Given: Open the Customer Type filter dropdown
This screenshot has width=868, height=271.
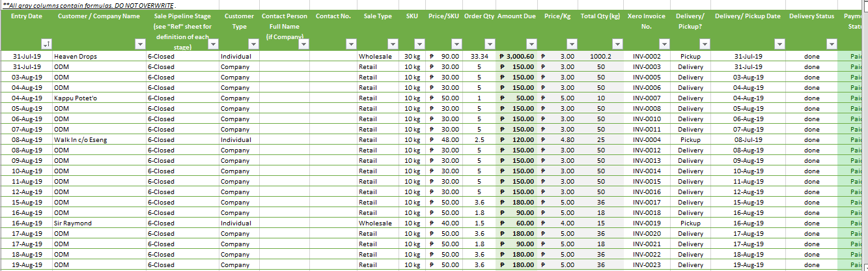Looking at the screenshot, I should [x=253, y=44].
